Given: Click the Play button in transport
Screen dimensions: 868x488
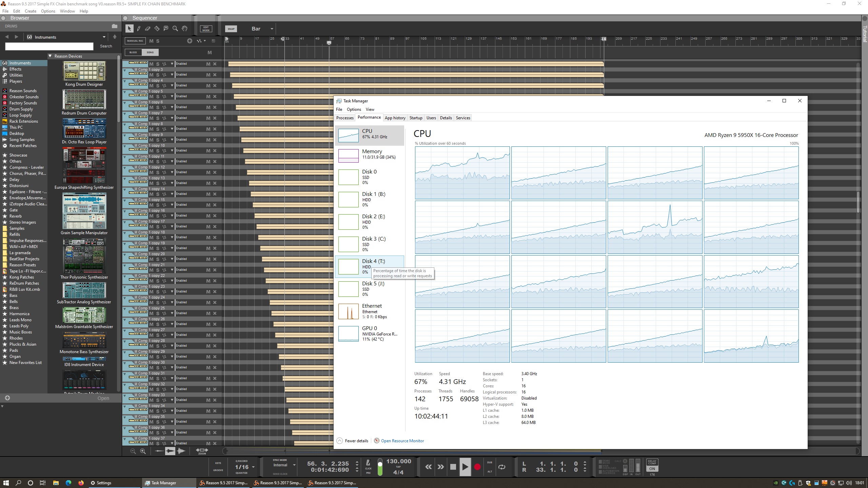Looking at the screenshot, I should tap(465, 467).
